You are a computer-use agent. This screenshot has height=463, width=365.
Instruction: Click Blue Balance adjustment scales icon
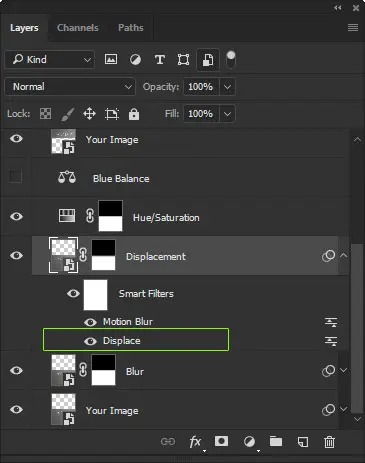click(x=67, y=177)
